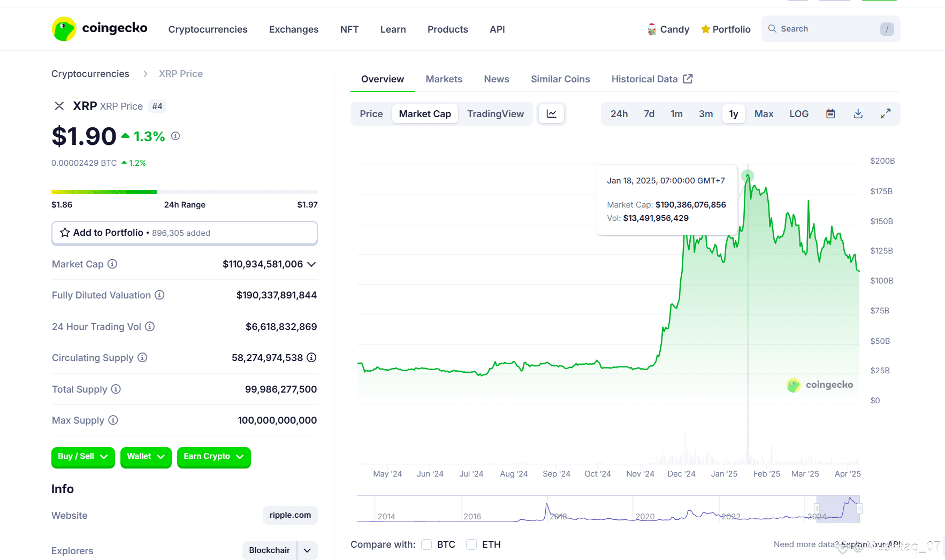Open the Cryptocurrencies menu
The height and width of the screenshot is (560, 945).
[x=208, y=29]
